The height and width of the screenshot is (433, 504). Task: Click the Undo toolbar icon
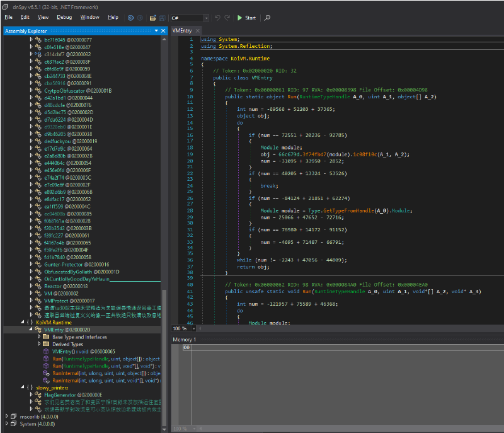217,18
